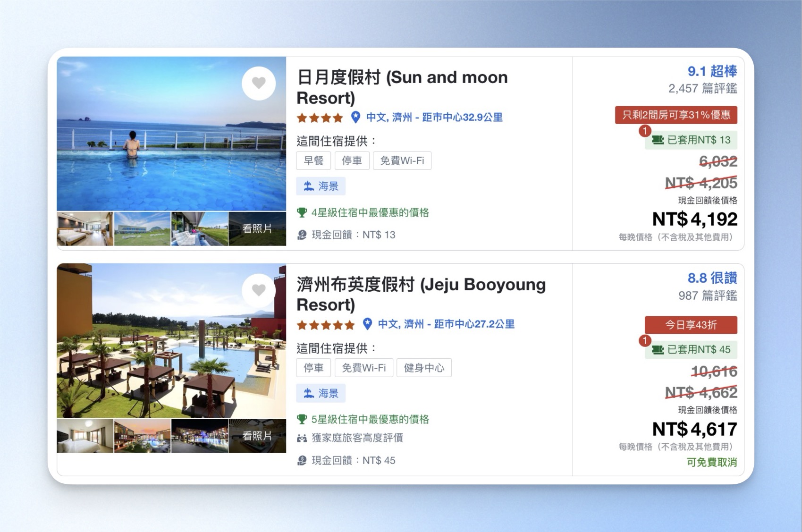View Sun and moon Resort building exterior thumbnail

[x=142, y=229]
